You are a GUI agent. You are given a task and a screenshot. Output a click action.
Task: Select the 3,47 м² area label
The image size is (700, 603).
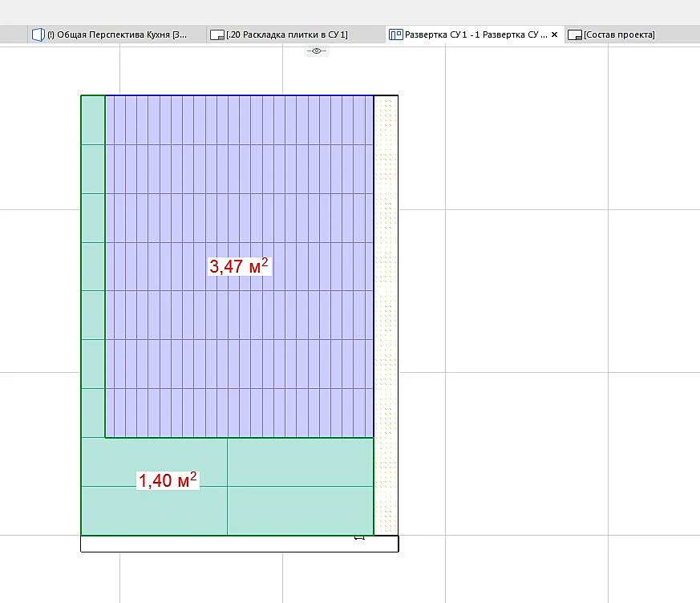pyautogui.click(x=239, y=266)
